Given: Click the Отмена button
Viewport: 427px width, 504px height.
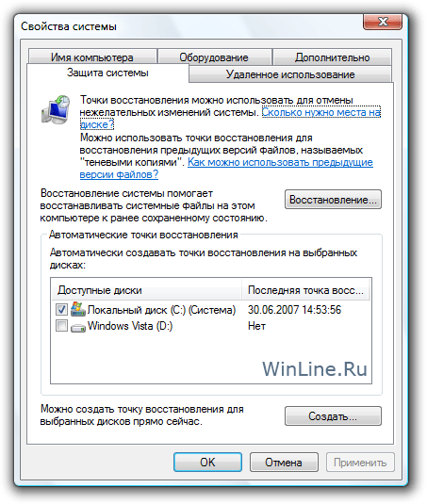Looking at the screenshot, I should pyautogui.click(x=284, y=463).
